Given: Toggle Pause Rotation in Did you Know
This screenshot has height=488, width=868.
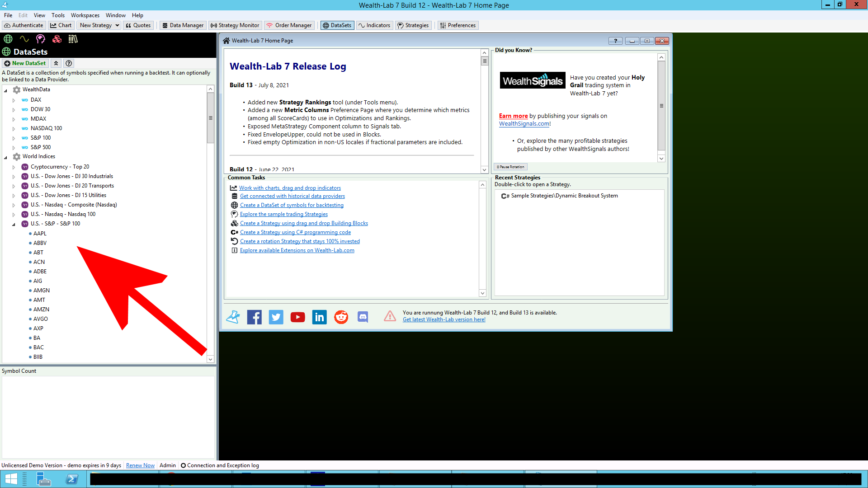Looking at the screenshot, I should (510, 167).
